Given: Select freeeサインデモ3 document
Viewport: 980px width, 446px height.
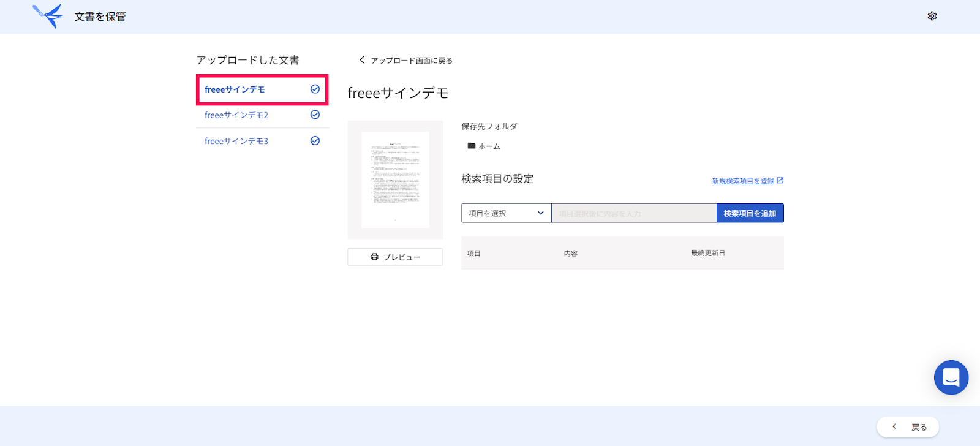Looking at the screenshot, I should 262,141.
